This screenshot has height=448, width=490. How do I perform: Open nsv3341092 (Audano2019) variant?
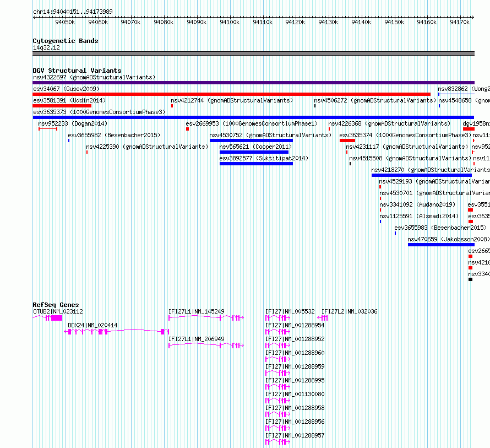[x=417, y=204]
